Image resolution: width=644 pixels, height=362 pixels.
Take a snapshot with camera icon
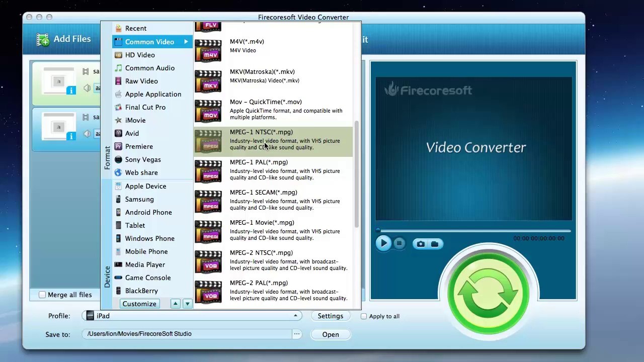[421, 244]
